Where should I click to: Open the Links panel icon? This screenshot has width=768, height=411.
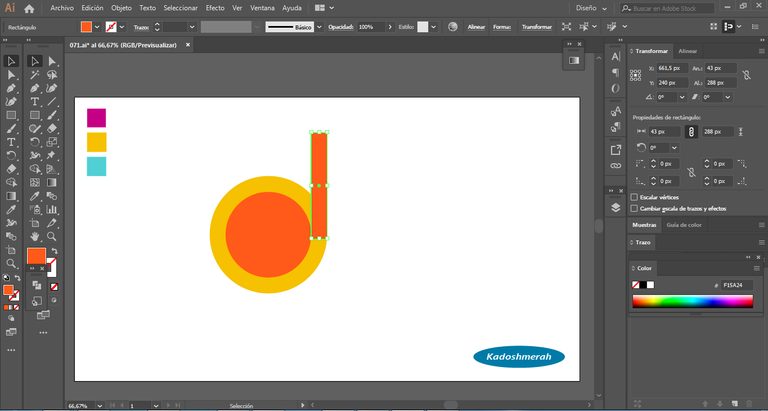[616, 166]
